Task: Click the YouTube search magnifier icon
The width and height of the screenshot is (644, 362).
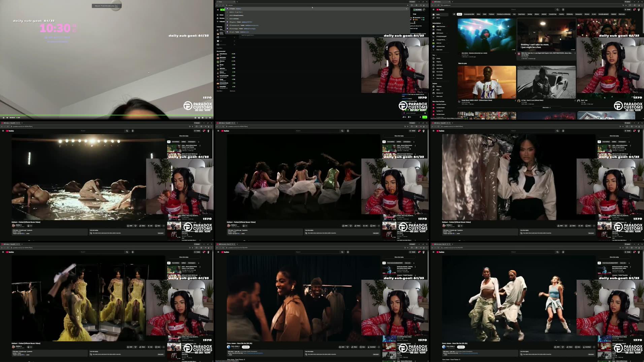Action: coord(557,9)
